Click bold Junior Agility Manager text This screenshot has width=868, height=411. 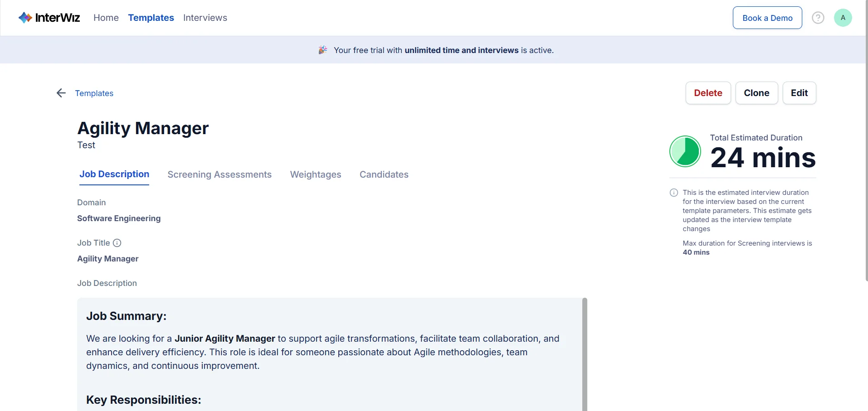point(225,338)
